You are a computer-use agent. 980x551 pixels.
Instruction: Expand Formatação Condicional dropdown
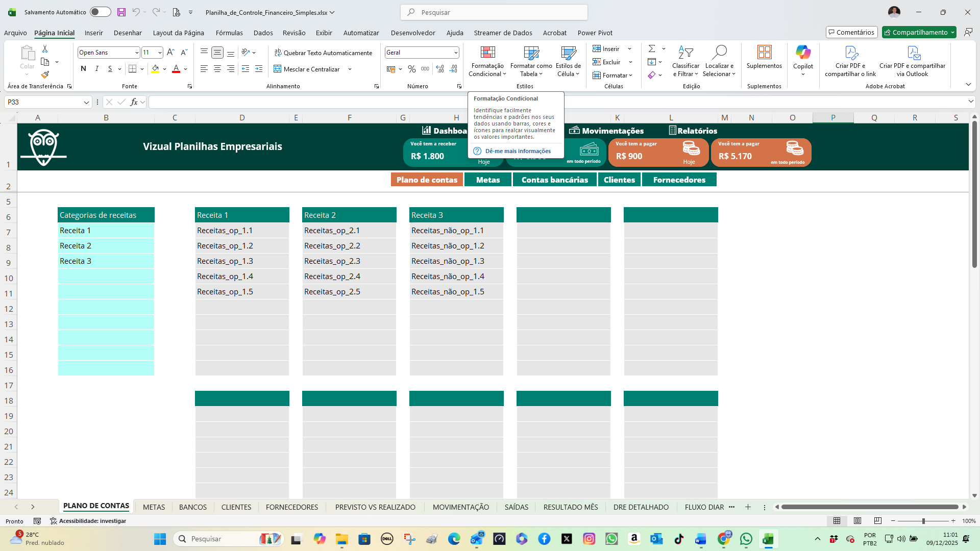[487, 61]
